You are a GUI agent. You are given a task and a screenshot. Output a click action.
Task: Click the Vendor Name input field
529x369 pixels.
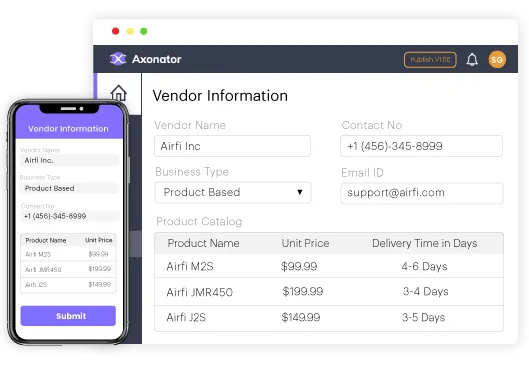click(x=232, y=146)
